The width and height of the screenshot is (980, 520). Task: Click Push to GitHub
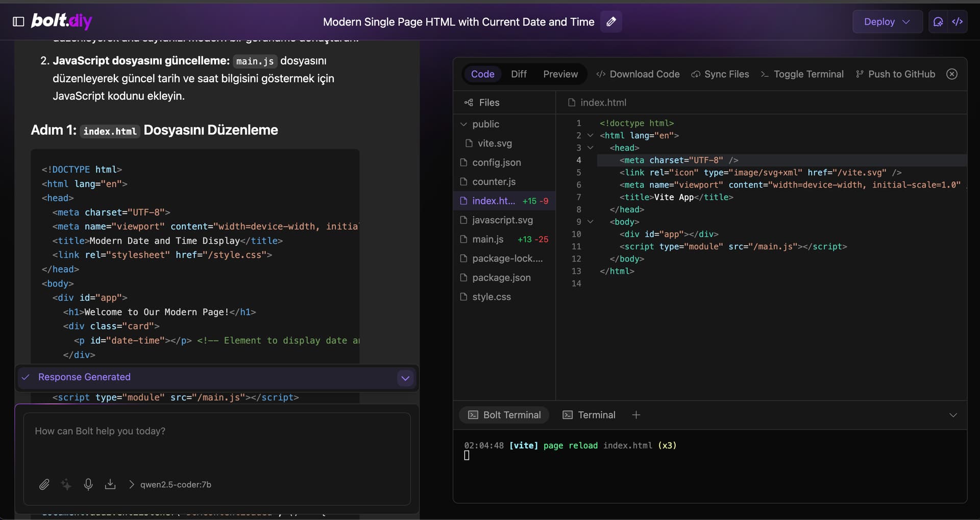pyautogui.click(x=895, y=74)
